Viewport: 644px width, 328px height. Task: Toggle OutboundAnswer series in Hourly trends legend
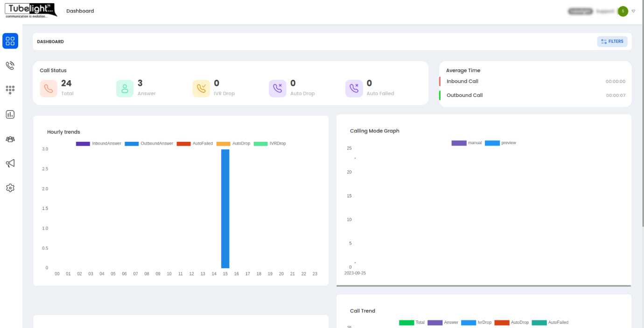149,144
